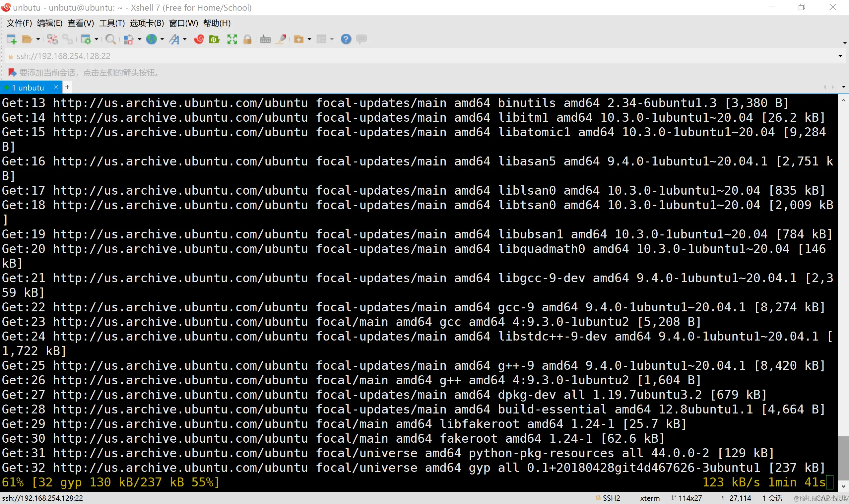Click the highlight marker pen icon
This screenshot has height=504, width=849.
click(x=281, y=39)
